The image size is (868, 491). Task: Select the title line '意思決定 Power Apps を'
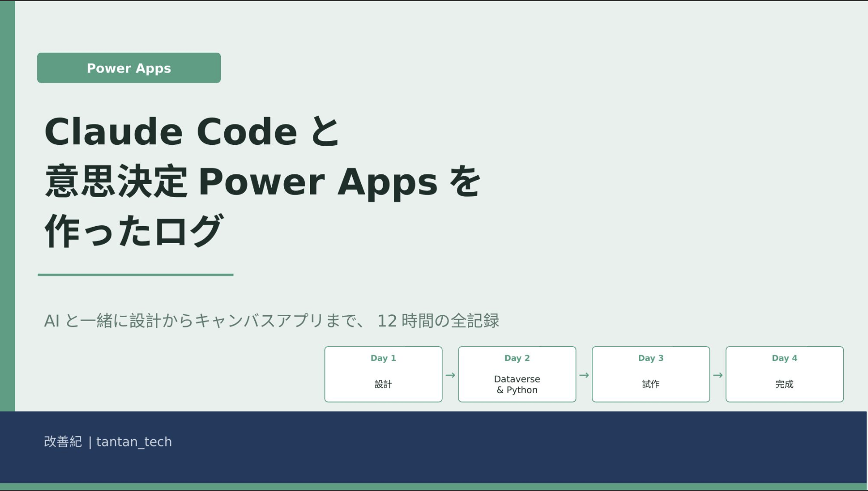pyautogui.click(x=262, y=182)
